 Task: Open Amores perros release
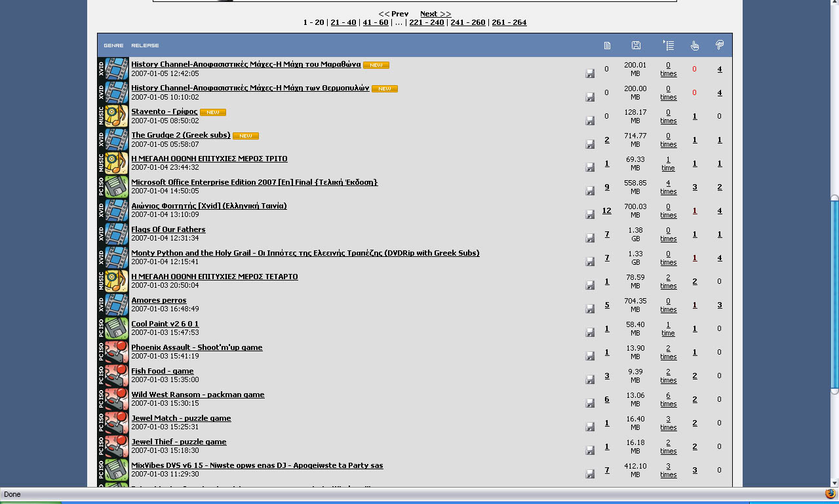[159, 300]
